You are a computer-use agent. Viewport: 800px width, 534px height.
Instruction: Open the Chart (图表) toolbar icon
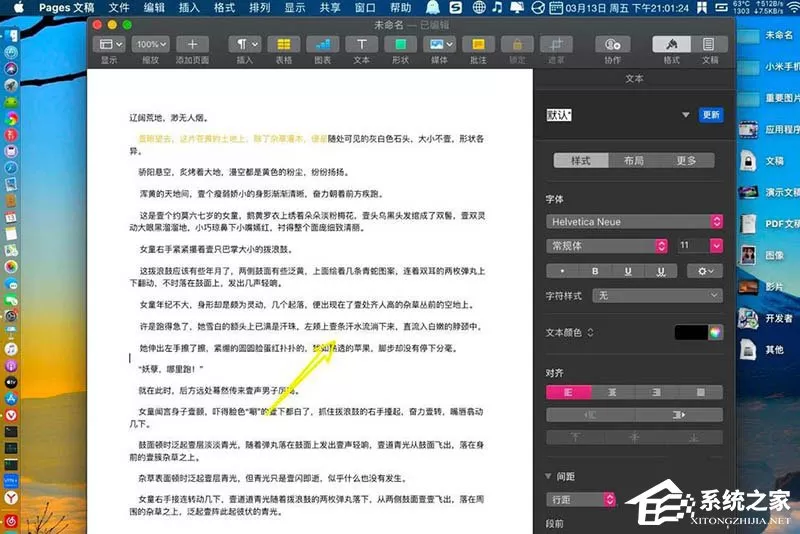pos(322,45)
